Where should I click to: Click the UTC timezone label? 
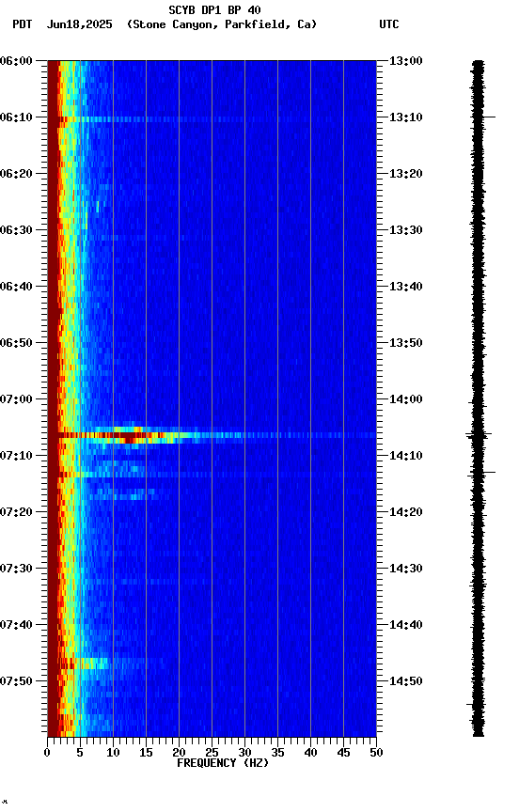[388, 24]
